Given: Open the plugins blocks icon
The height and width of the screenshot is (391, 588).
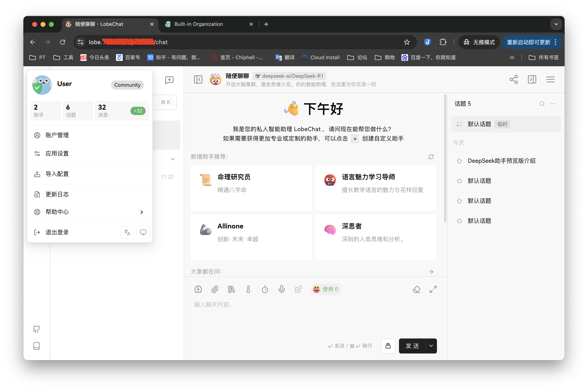Looking at the screenshot, I should pos(298,289).
